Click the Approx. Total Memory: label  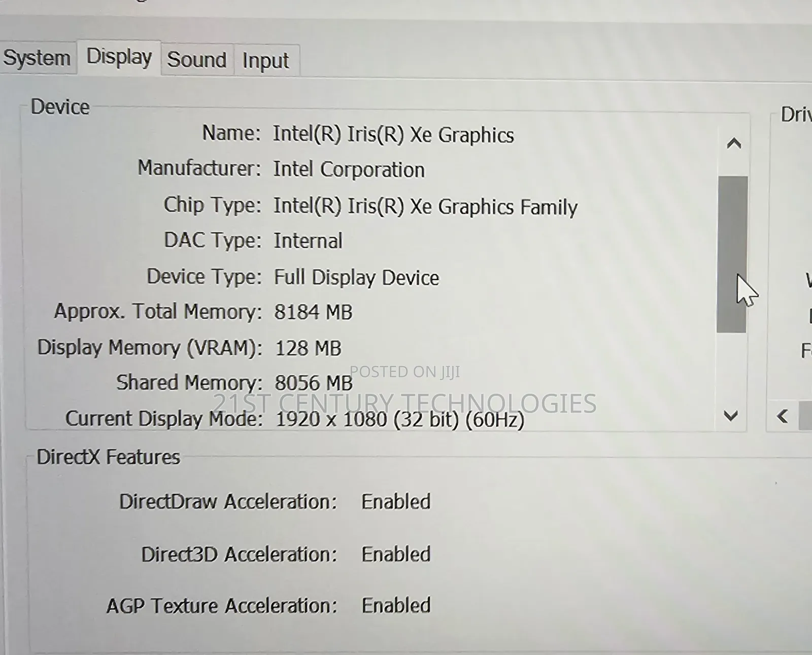158,312
